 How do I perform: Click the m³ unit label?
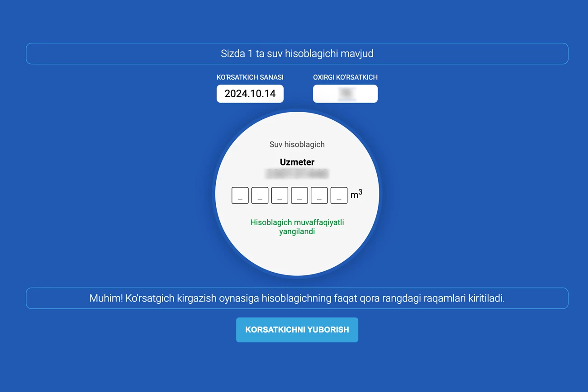click(356, 194)
